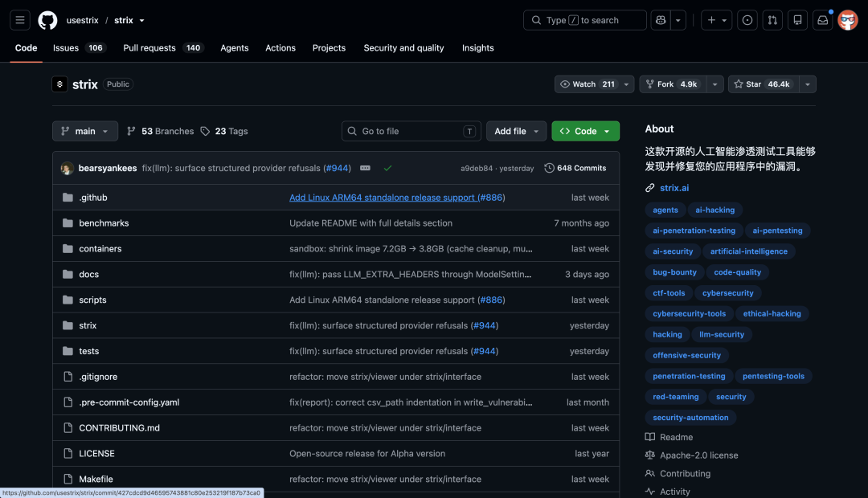The height and width of the screenshot is (498, 868).
Task: View the 53 Branches list
Action: point(161,131)
